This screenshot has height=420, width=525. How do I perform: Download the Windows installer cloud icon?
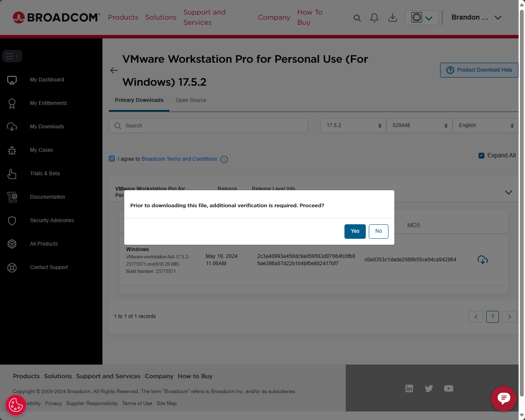pyautogui.click(x=483, y=260)
